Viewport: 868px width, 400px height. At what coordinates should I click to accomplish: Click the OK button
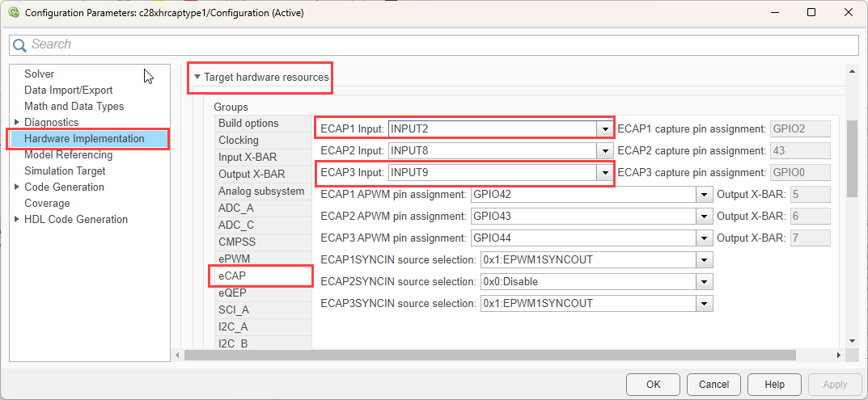point(653,384)
